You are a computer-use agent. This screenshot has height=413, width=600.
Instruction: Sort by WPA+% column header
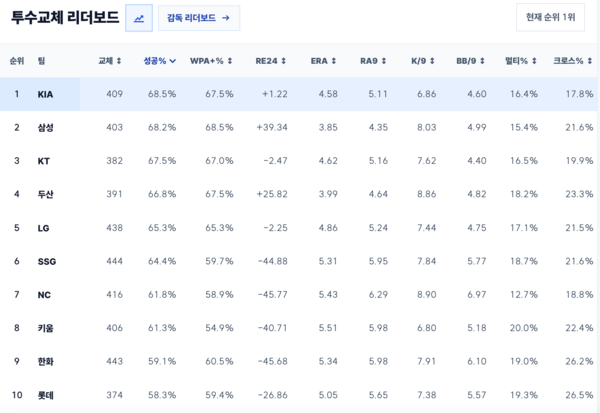tap(211, 61)
